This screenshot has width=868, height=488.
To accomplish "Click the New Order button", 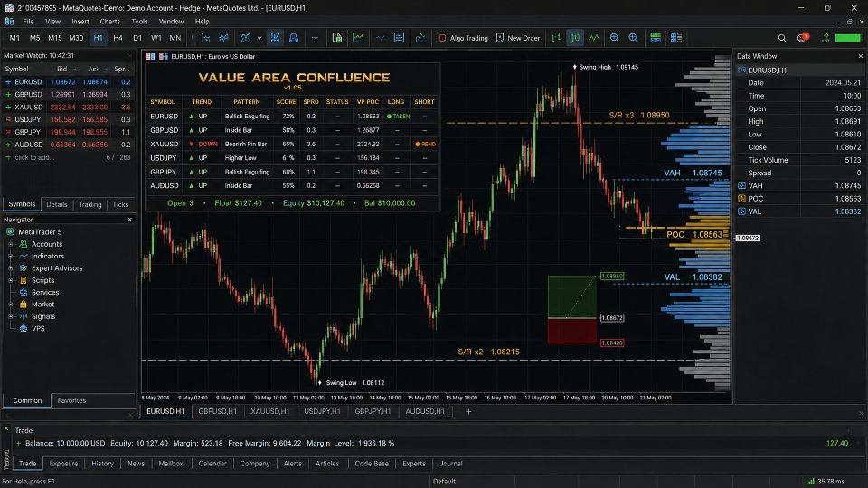I will pyautogui.click(x=518, y=38).
